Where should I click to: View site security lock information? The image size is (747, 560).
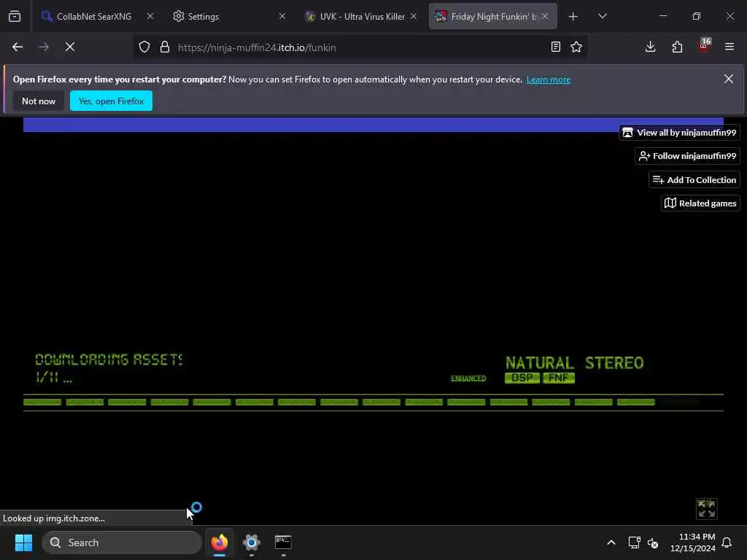(165, 47)
